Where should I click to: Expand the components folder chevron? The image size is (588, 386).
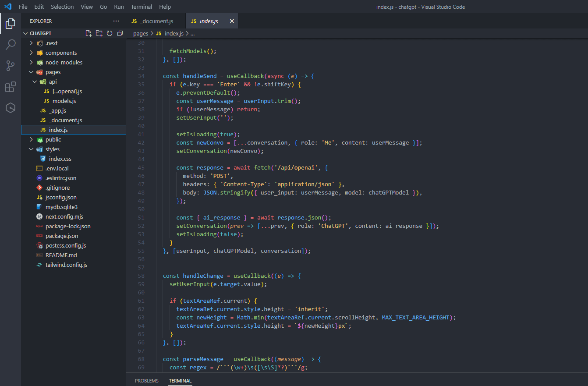pyautogui.click(x=31, y=53)
